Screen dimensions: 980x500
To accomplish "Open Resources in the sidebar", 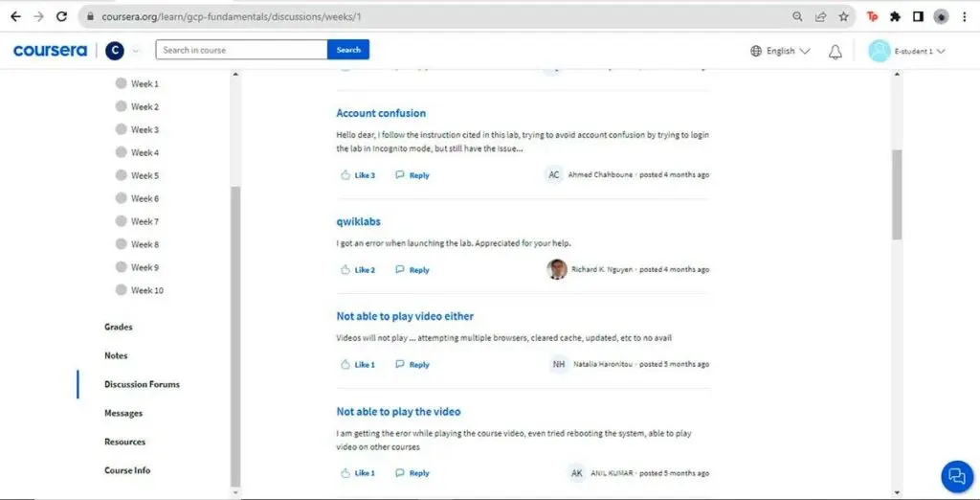I will coord(124,442).
